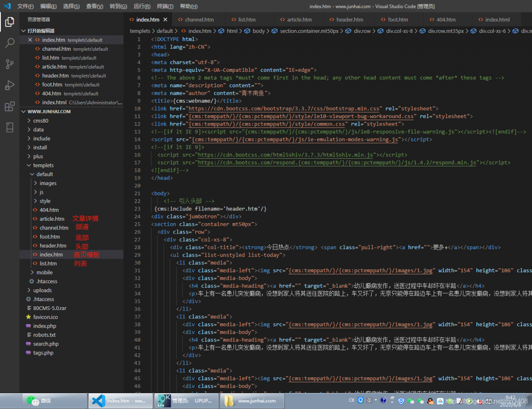Click div.col-xs-8 in breadcrumbs
The image size is (532, 409).
399,31
